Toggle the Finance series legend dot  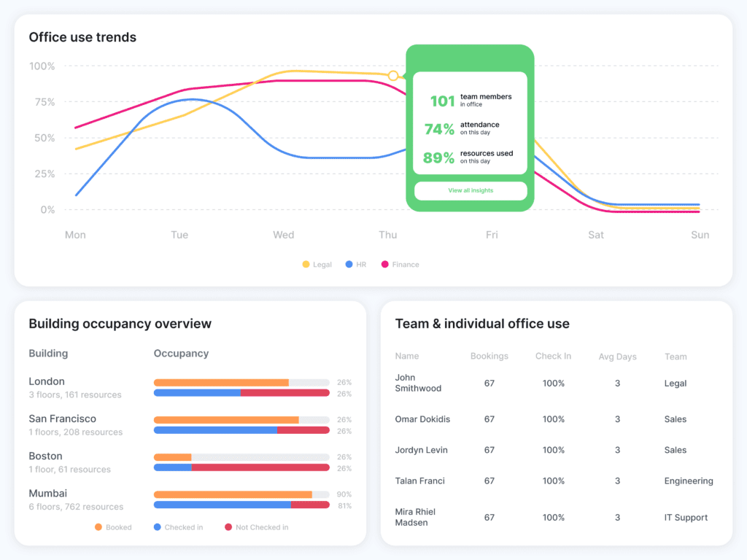click(384, 265)
